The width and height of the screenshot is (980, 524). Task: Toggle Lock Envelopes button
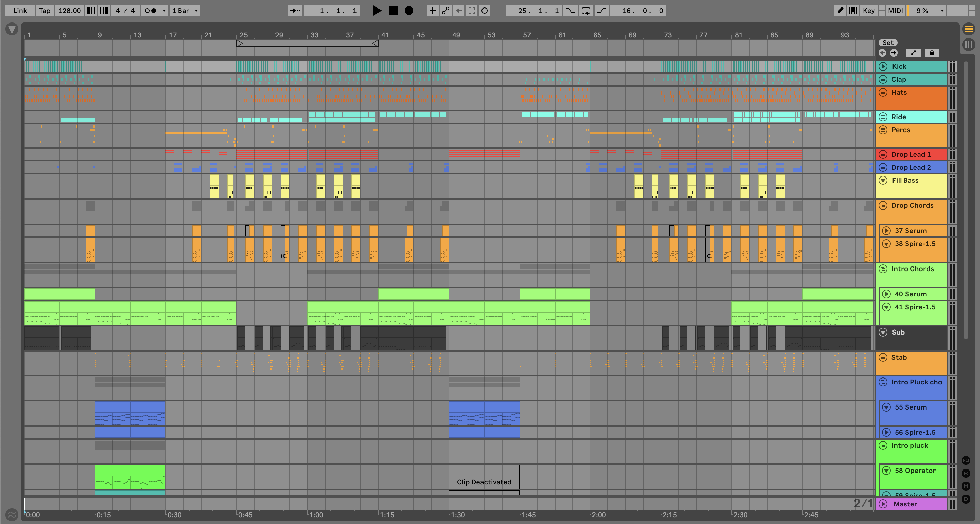932,53
